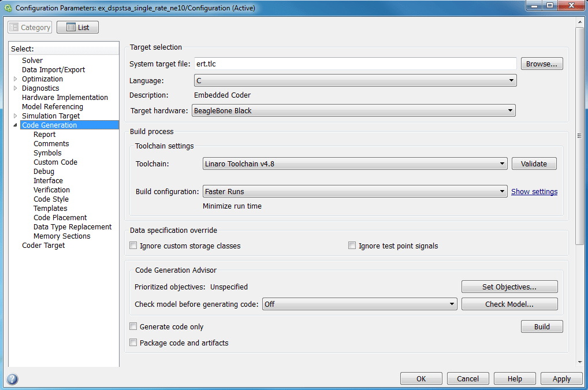Screen dimensions: 588x390
Task: Click the Show settings link
Action: [534, 192]
